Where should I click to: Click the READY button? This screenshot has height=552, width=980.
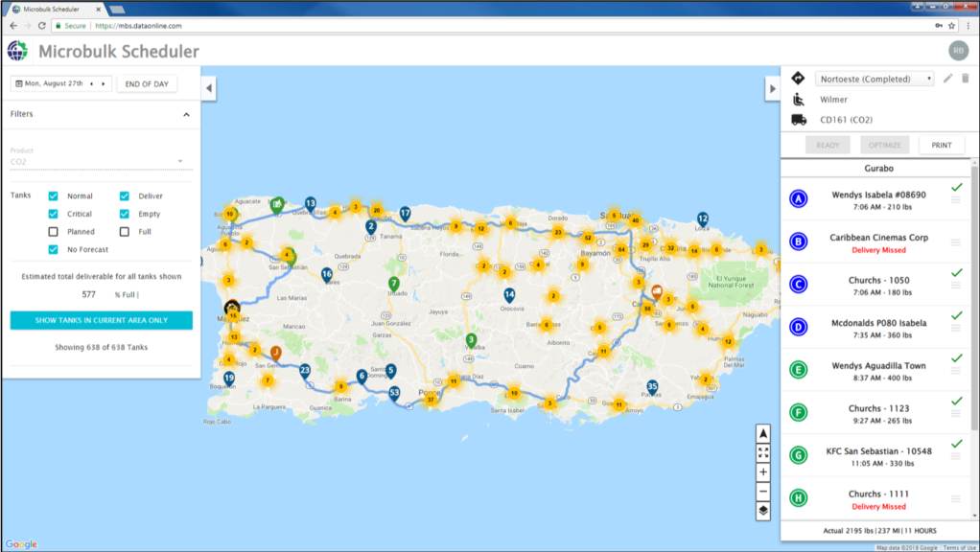(828, 145)
